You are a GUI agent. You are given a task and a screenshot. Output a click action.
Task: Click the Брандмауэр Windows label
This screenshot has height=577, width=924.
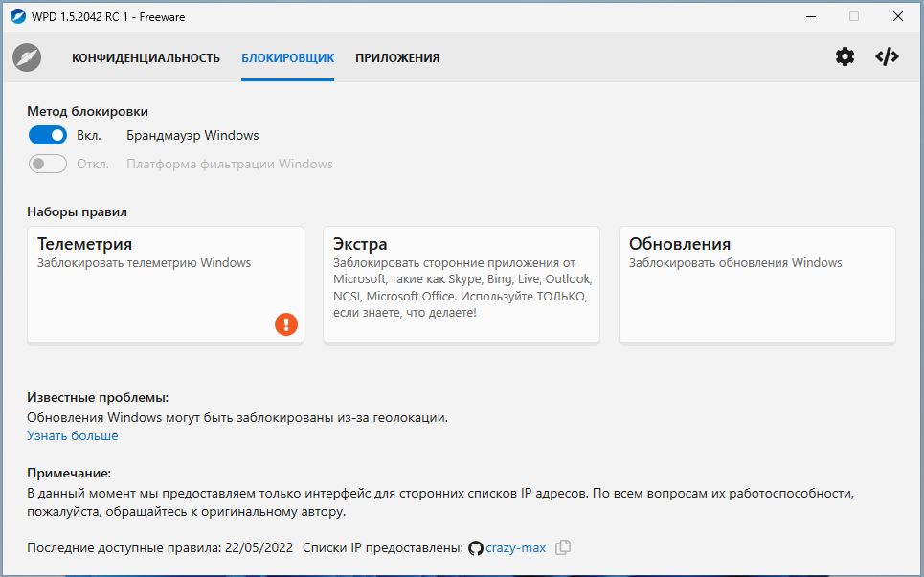point(192,136)
